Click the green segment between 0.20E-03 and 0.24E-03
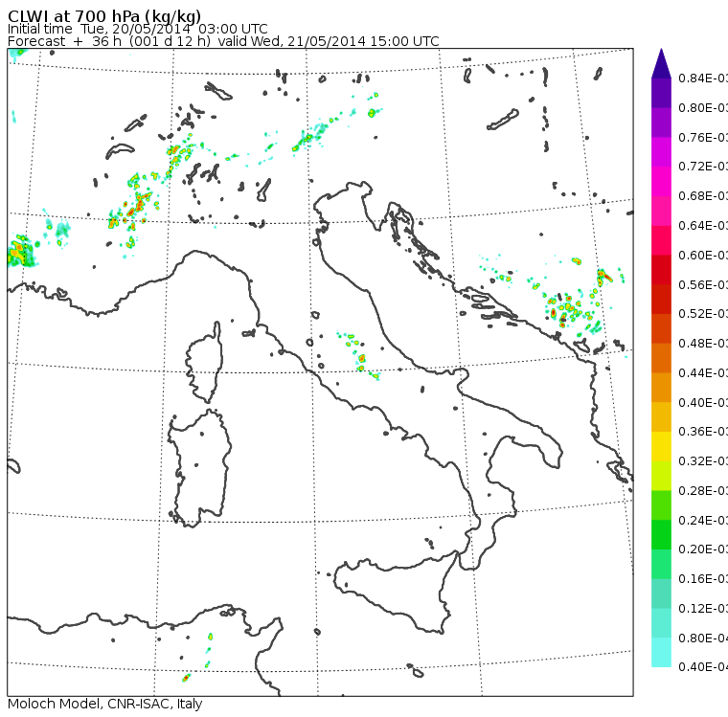 [x=661, y=534]
